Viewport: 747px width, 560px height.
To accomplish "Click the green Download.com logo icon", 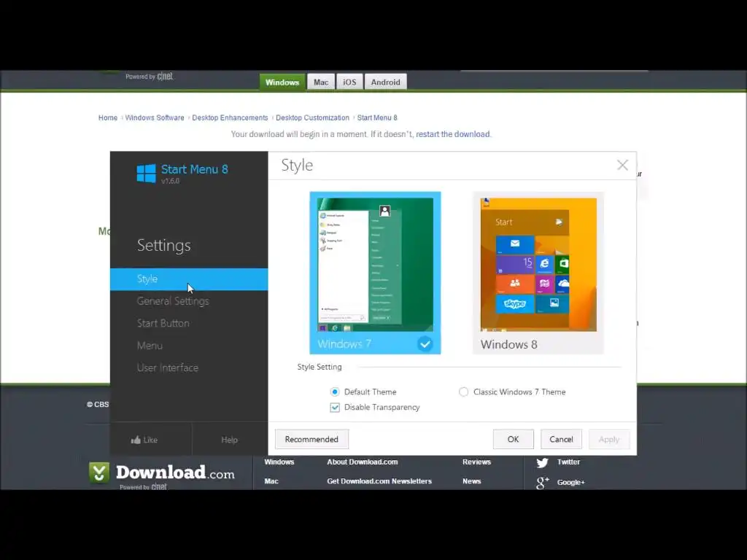I will point(99,472).
